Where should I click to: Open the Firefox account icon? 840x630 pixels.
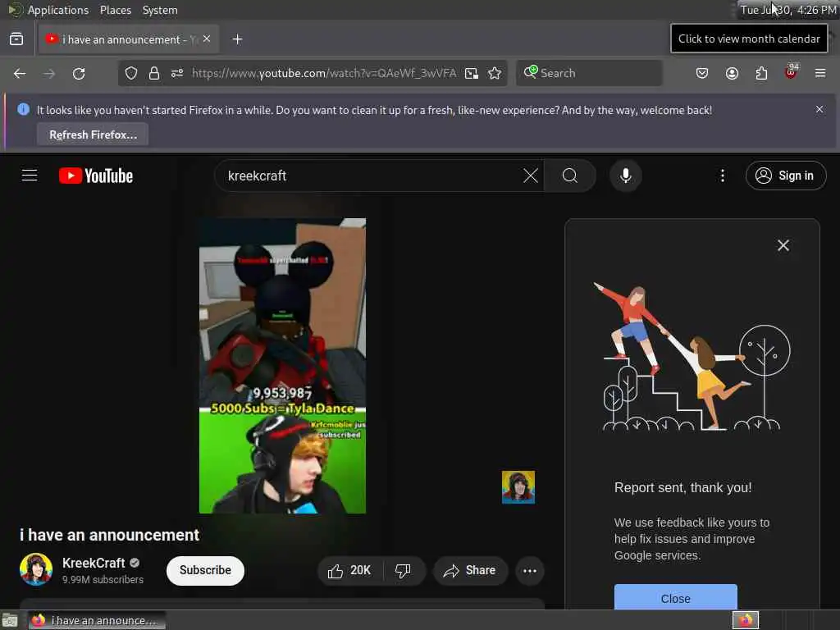pos(733,73)
